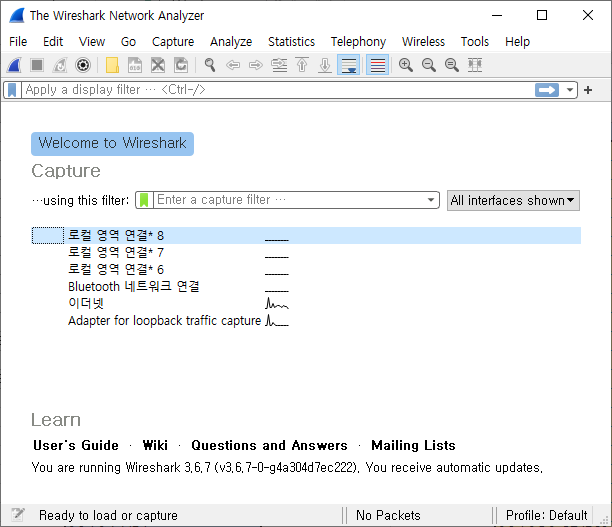The height and width of the screenshot is (527, 612).
Task: Reset text to normal size icon
Action: point(452,65)
